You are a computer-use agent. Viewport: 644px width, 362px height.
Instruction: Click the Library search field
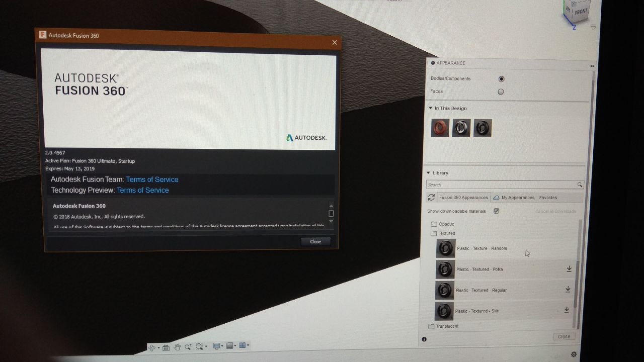coord(505,185)
